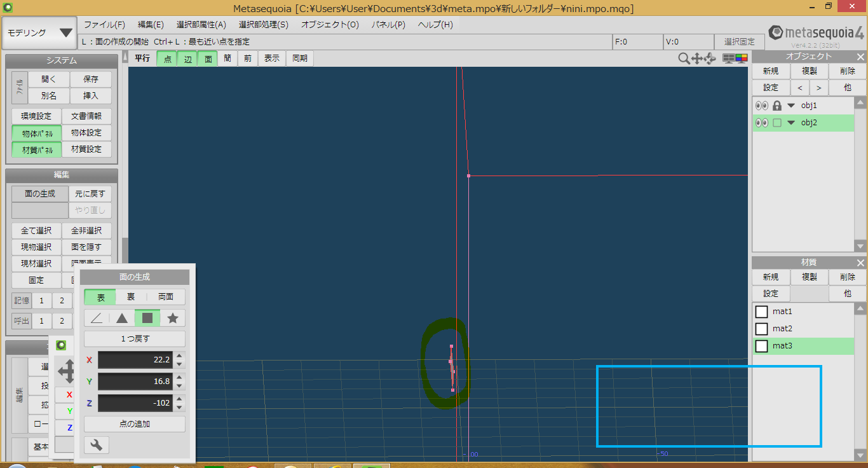Click the four-arrow pan view icon
This screenshot has height=468, width=868.
point(696,59)
